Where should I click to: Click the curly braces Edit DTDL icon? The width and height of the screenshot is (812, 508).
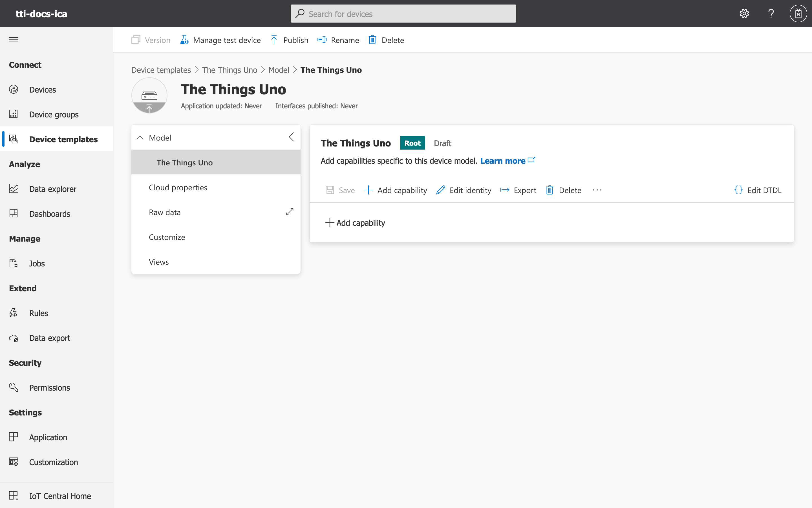[x=738, y=190]
